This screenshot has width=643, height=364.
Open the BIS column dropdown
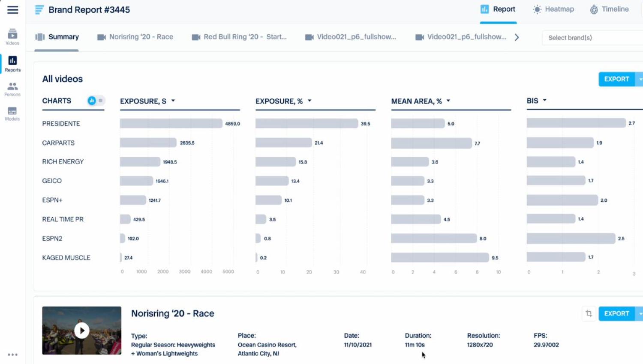coord(545,101)
